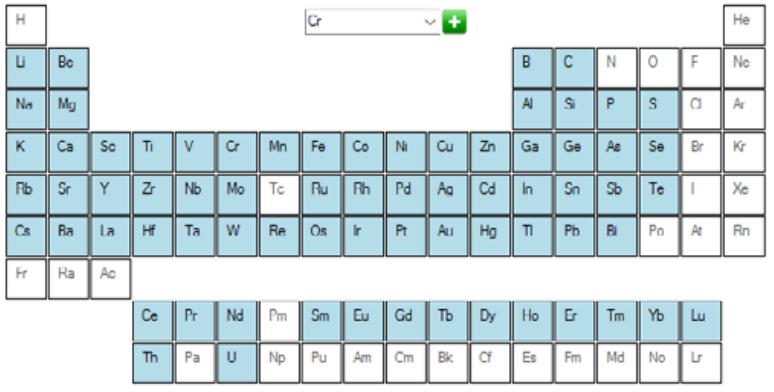Open the Cr element dropdown arrow
Viewport: 774px width, 392px height.
coord(430,22)
